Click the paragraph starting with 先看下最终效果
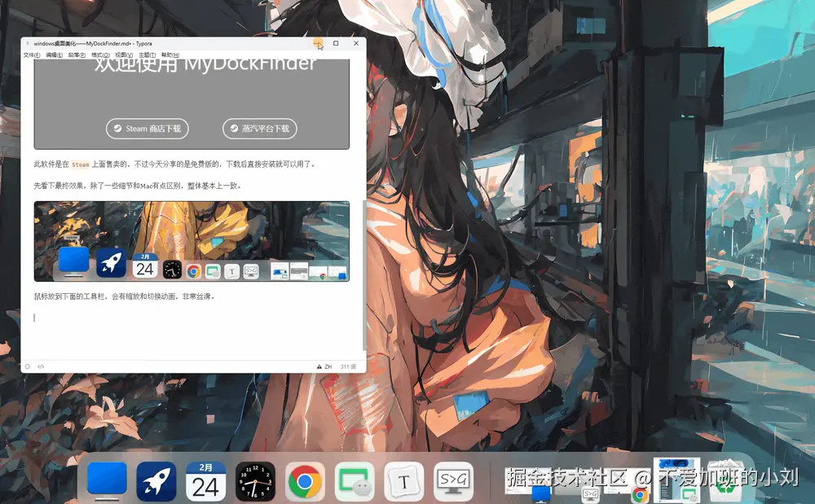815x504 pixels. coord(137,186)
